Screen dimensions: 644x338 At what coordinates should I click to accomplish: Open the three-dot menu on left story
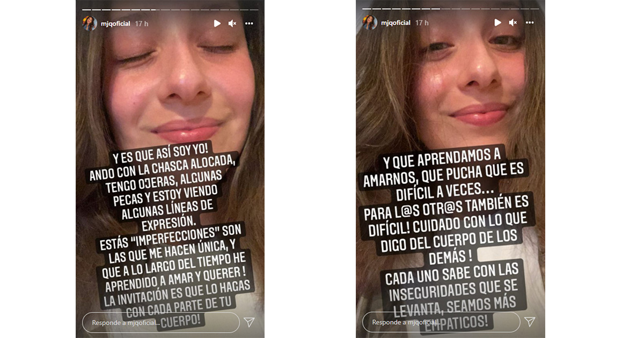coord(249,24)
